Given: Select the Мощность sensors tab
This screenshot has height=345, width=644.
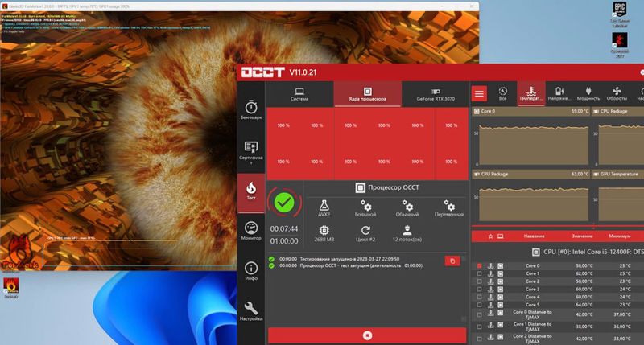Looking at the screenshot, I should [588, 94].
